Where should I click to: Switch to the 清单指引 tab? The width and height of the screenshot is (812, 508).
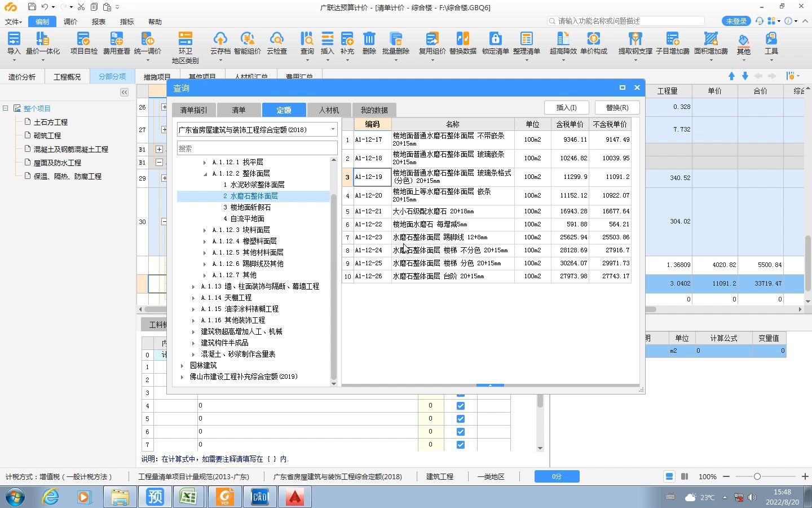point(193,110)
